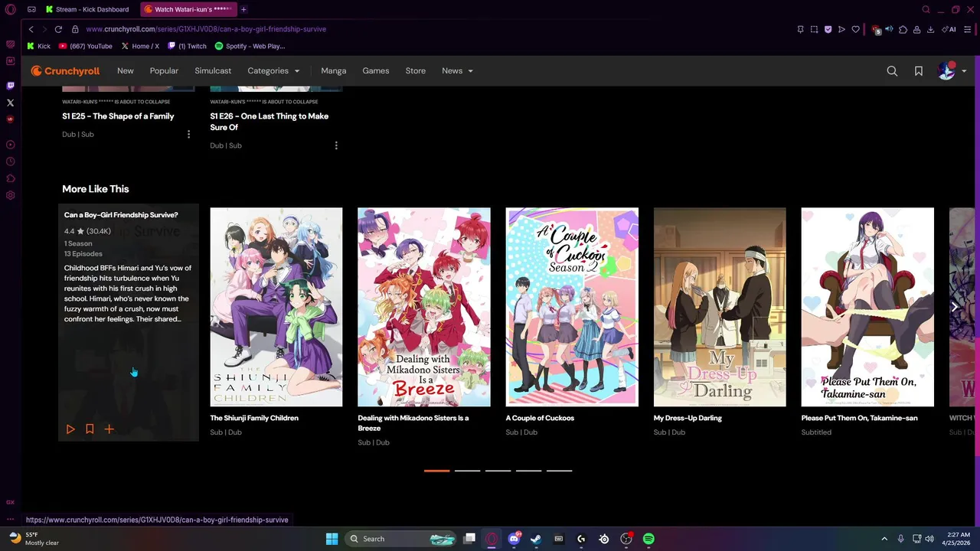
Task: Open Windows Start menu
Action: [x=332, y=539]
